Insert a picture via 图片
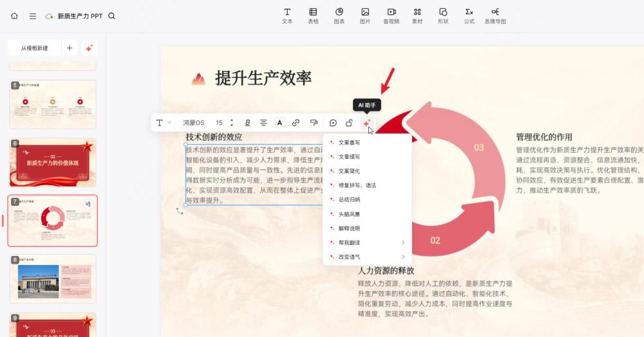This screenshot has width=644, height=337. pyautogui.click(x=365, y=15)
